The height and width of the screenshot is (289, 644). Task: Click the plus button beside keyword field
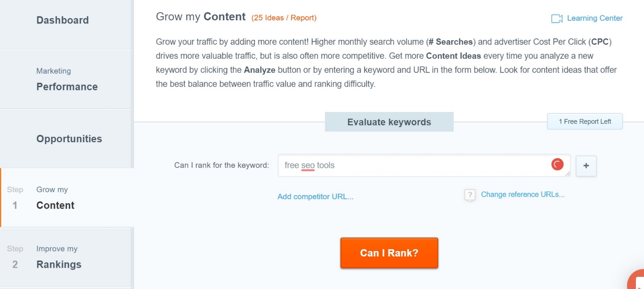(586, 166)
